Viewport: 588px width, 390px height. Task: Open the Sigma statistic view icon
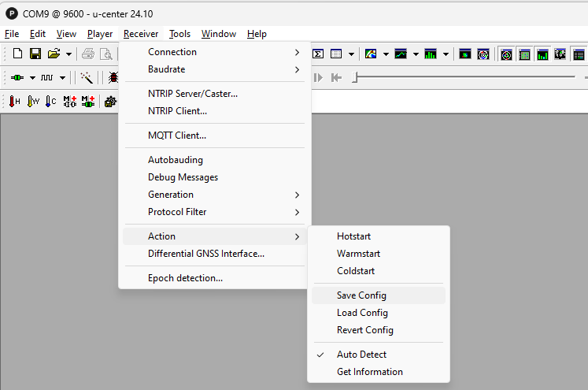[x=318, y=54]
